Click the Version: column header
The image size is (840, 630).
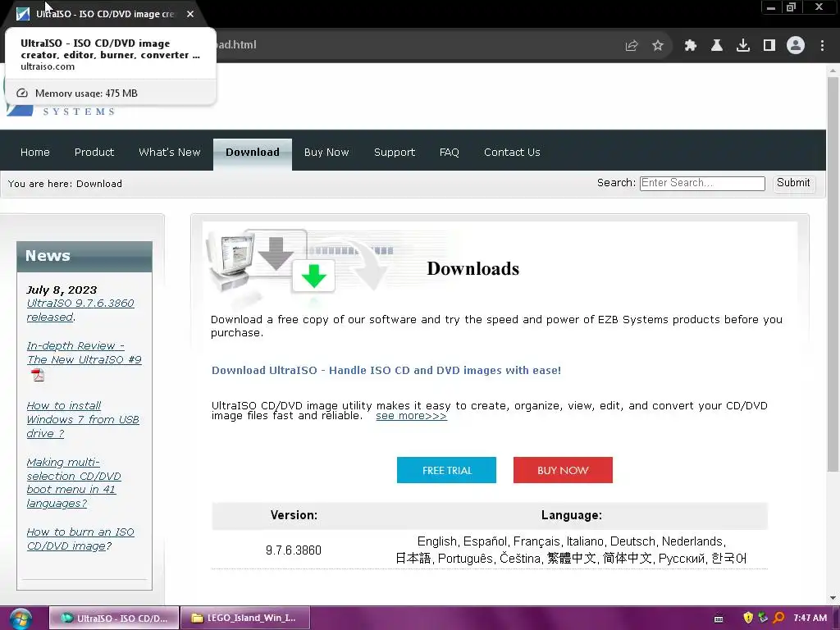294,515
